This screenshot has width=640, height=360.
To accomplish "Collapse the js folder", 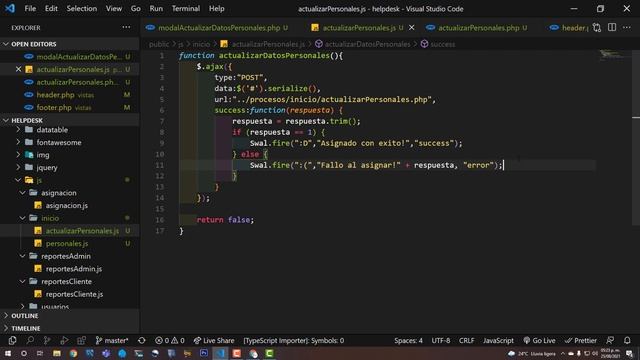I will pyautogui.click(x=18, y=180).
